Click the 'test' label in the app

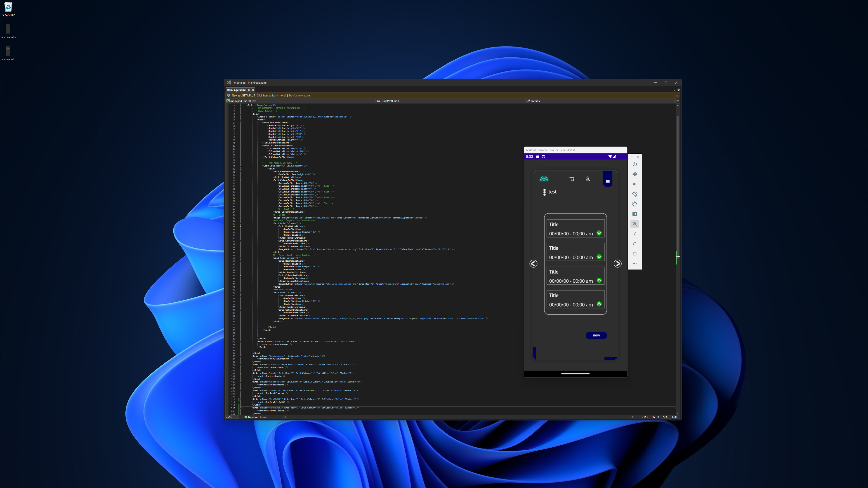click(552, 192)
